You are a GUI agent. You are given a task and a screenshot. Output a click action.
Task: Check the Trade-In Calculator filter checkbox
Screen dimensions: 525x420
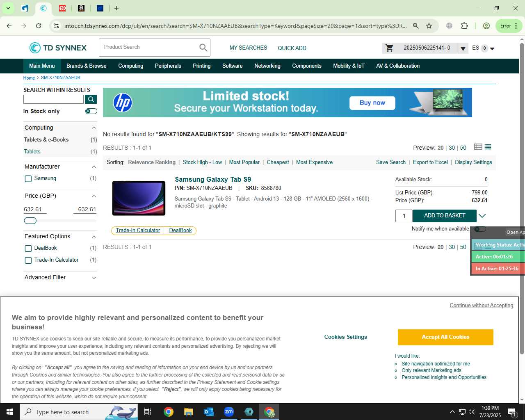(x=28, y=260)
